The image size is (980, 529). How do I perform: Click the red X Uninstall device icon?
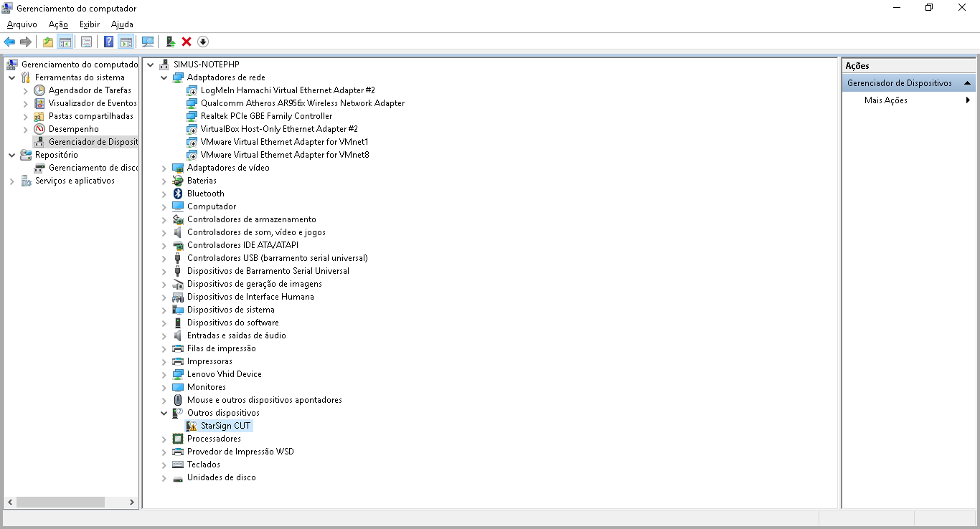(x=187, y=42)
